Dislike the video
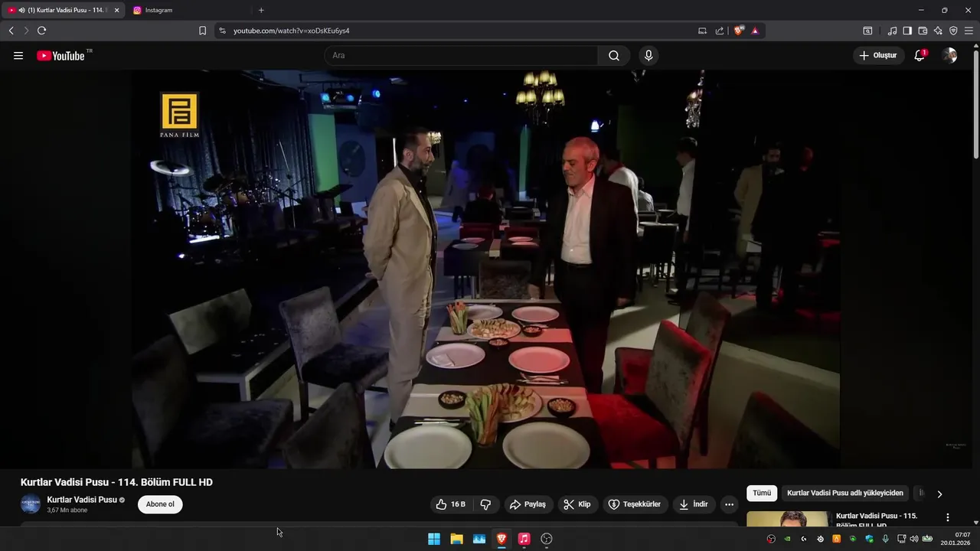 tap(485, 504)
